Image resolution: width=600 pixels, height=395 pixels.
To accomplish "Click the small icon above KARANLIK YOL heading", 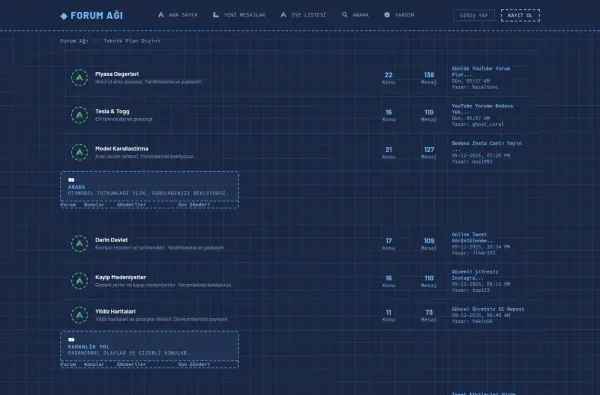I will 71,340.
